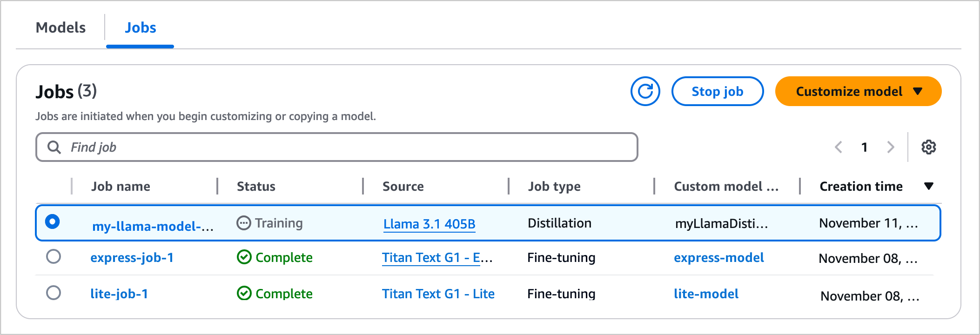Screen dimensions: 980x335
Task: Go to previous page arrow
Action: pyautogui.click(x=839, y=147)
